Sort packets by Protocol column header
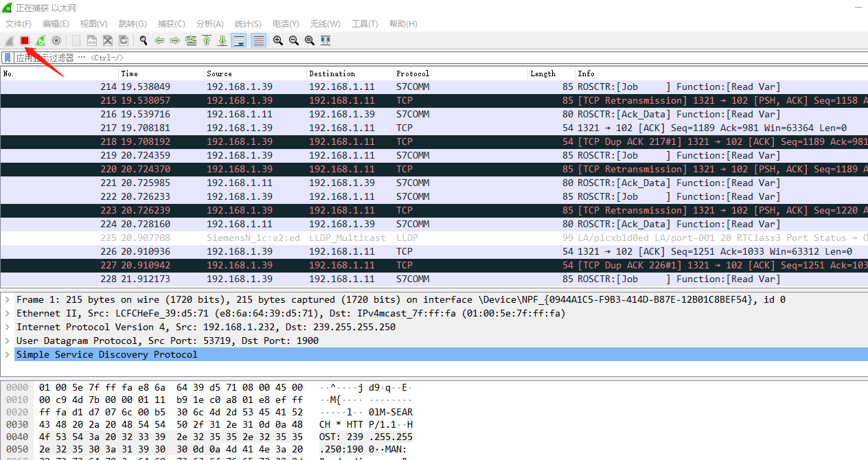 (x=413, y=73)
